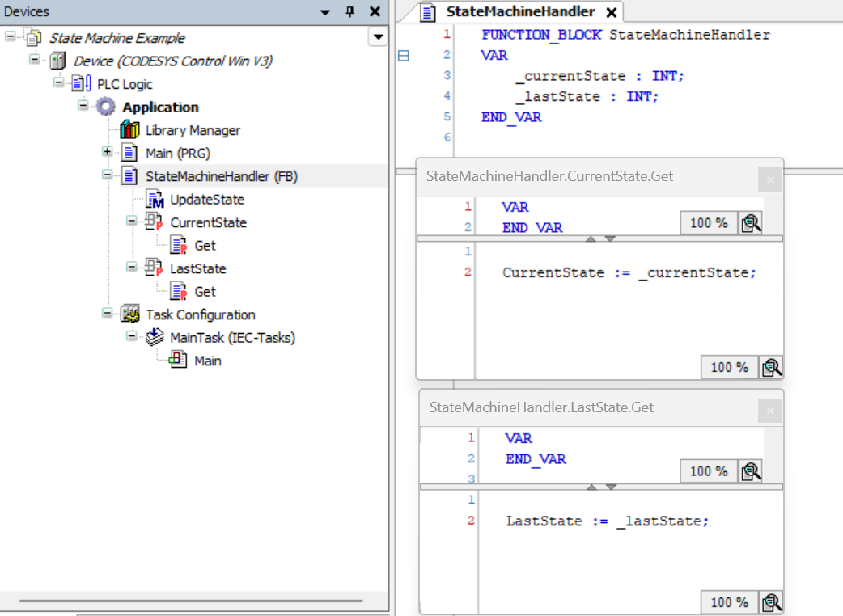Collapse the Task Configuration node

(x=107, y=313)
